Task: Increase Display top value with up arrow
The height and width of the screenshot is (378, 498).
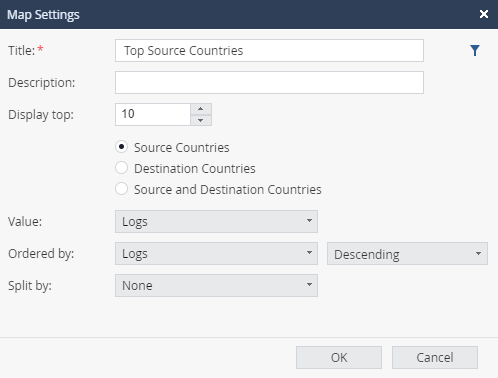Action: tap(201, 109)
